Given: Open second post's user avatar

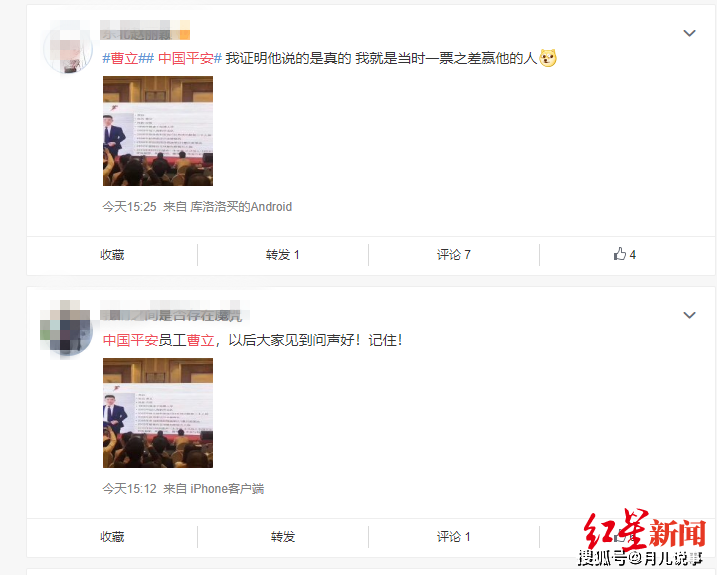Looking at the screenshot, I should tap(68, 328).
